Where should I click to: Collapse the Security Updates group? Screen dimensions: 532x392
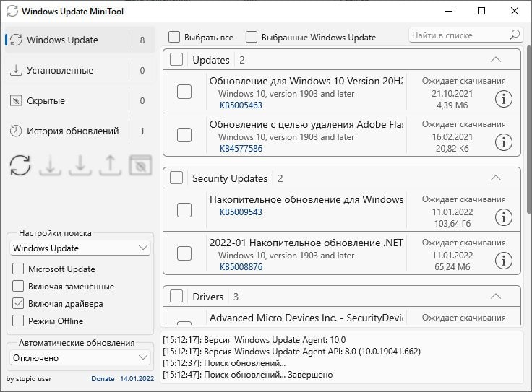(495, 178)
